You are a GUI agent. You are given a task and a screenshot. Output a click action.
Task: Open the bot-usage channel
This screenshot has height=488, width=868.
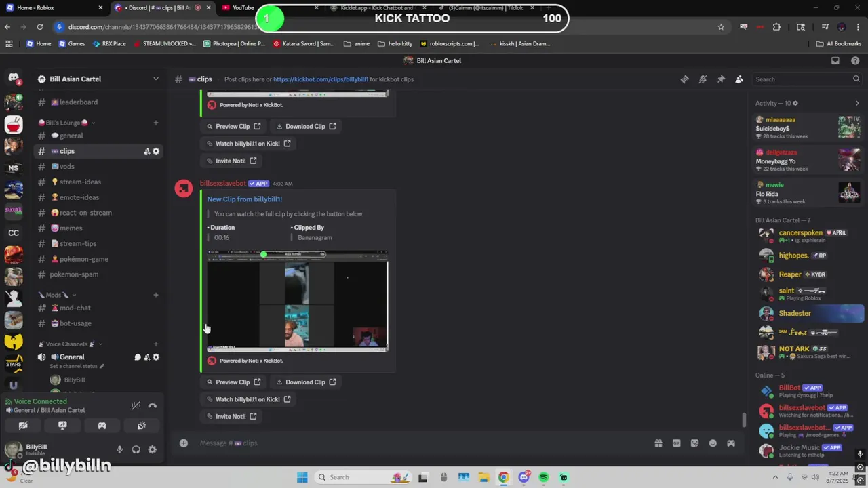coord(98,323)
